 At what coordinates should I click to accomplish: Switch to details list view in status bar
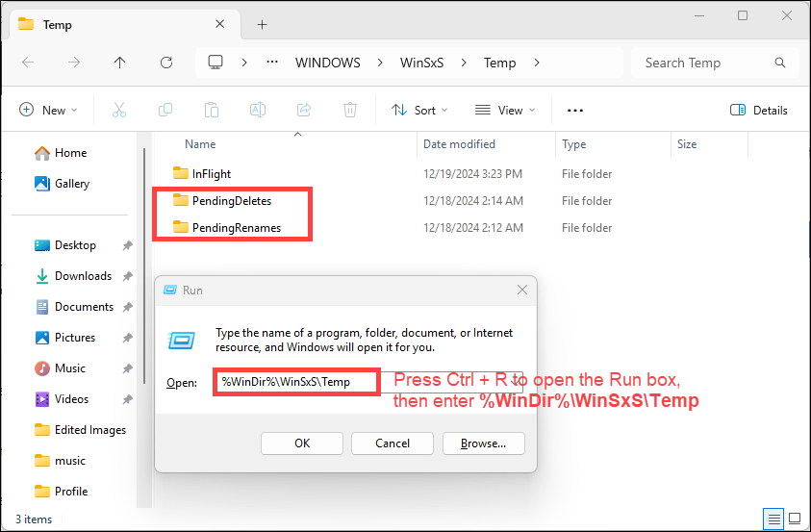(773, 519)
